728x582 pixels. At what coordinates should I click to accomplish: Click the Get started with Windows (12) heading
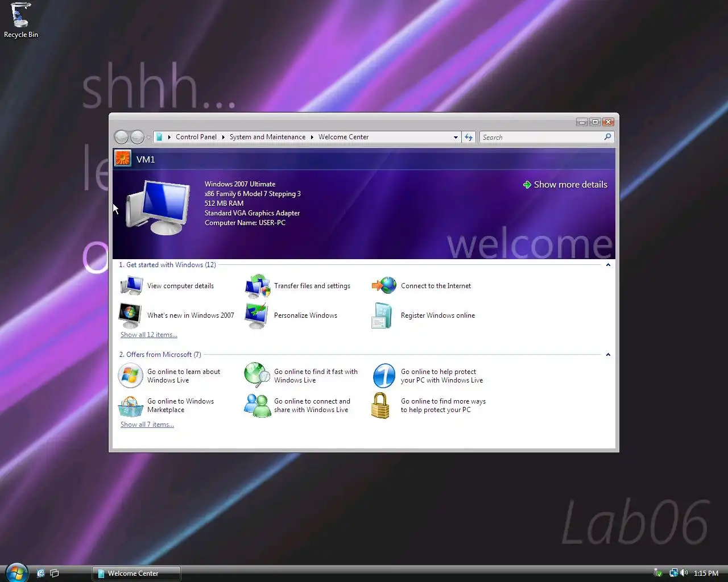tap(167, 265)
